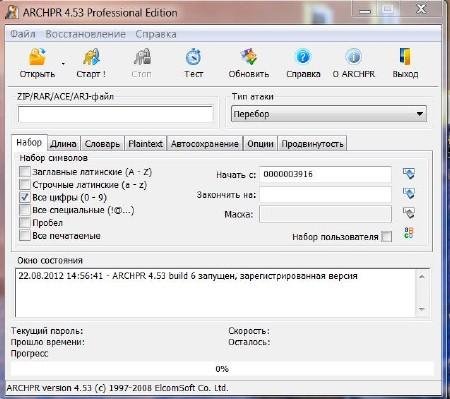The width and height of the screenshot is (450, 399).
Task: Enable the Пробел checkbox
Action: (25, 223)
